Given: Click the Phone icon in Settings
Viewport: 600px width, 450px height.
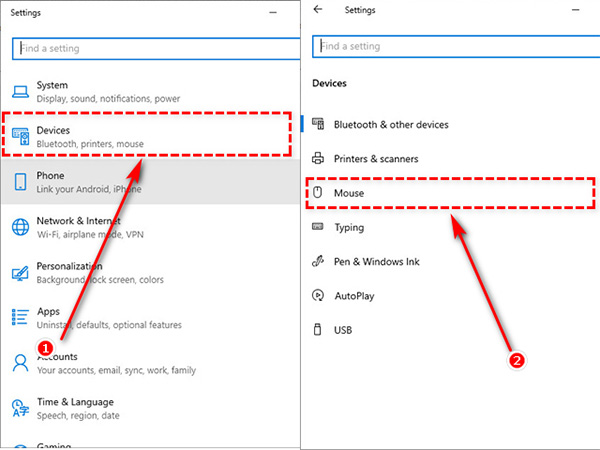Looking at the screenshot, I should coord(20,182).
